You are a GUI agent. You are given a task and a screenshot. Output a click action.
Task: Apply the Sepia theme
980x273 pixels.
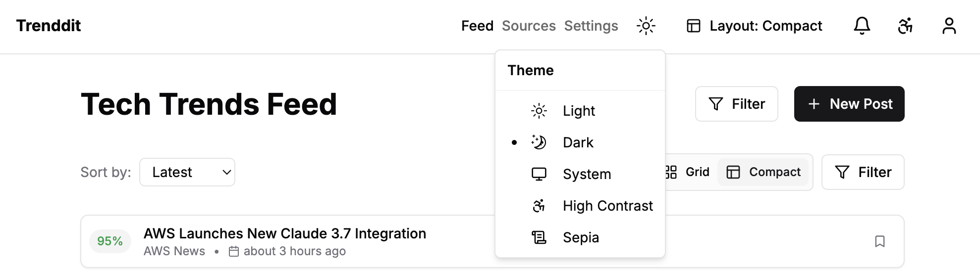(x=581, y=237)
